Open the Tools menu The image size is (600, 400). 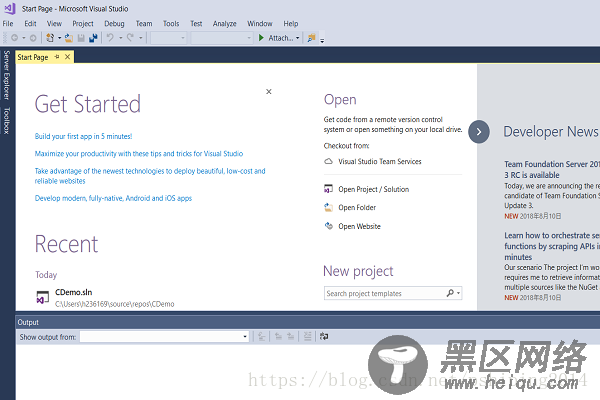[x=171, y=24]
